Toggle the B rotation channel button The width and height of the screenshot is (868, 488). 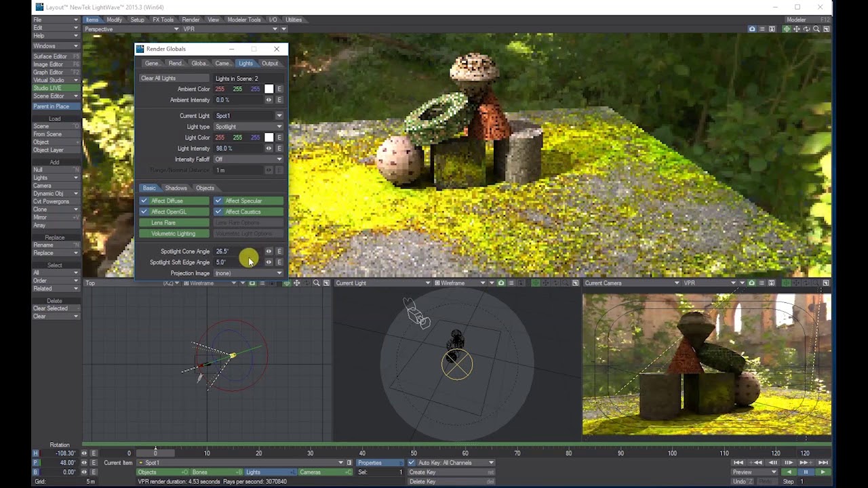35,472
